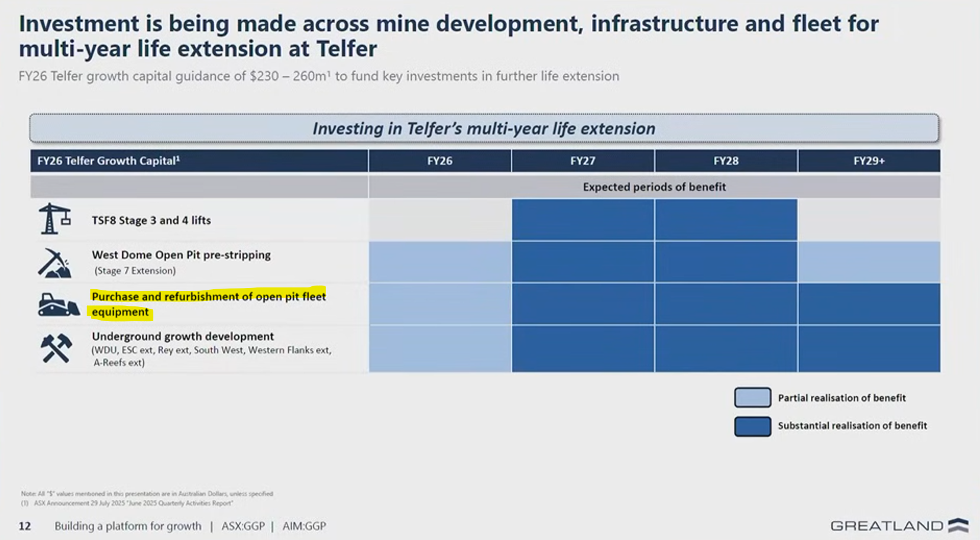Screen dimensions: 980x540
Task: Click the 'TSF8 Stage 3 and 4 lifts' label
Action: click(151, 220)
